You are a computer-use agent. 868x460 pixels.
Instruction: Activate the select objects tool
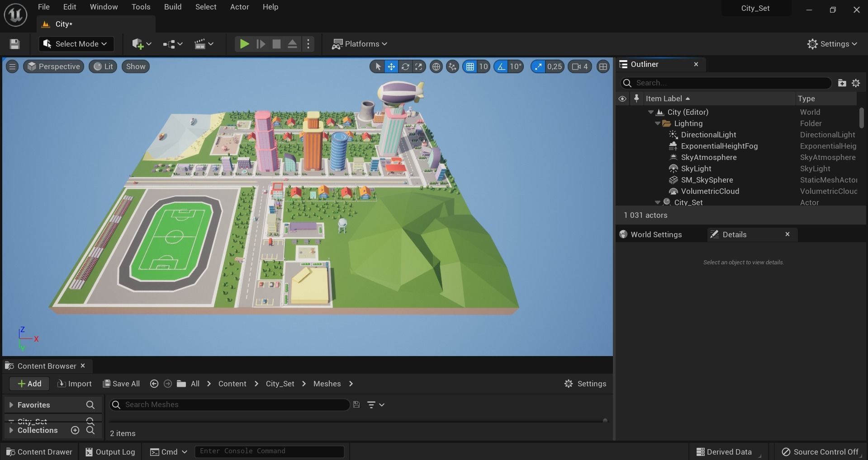pyautogui.click(x=378, y=66)
